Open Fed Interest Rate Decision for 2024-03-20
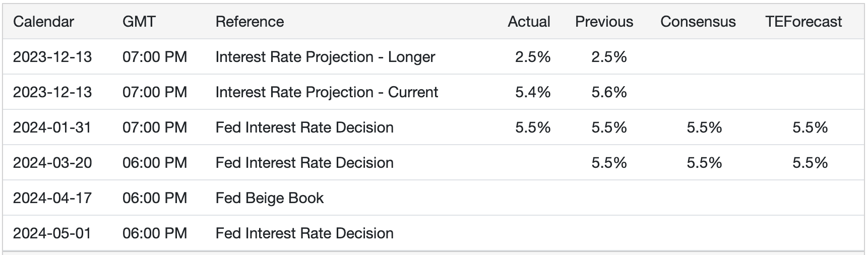Screen dimensions: 868x255 tap(304, 163)
